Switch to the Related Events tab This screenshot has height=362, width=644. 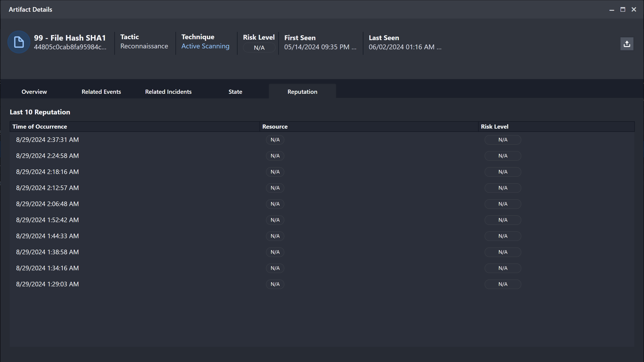tap(101, 92)
